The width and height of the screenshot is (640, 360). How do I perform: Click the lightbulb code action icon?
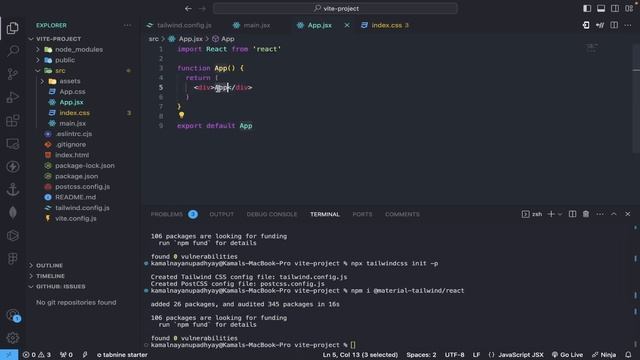tap(181, 115)
